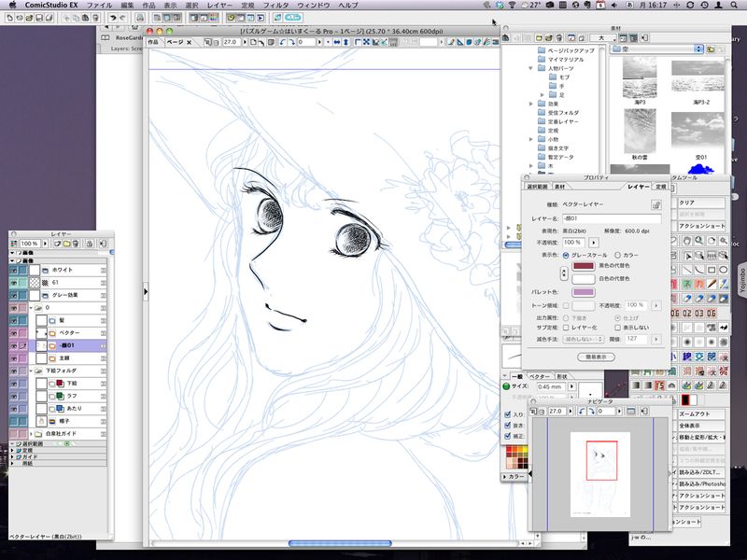747x560 pixels.
Task: Click the 黒色の代替色 color swatch
Action: point(583,266)
